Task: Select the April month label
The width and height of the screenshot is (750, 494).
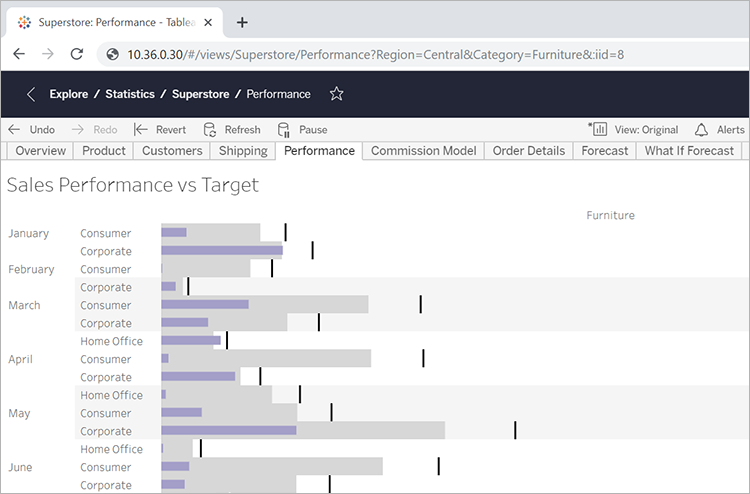Action: click(x=21, y=359)
